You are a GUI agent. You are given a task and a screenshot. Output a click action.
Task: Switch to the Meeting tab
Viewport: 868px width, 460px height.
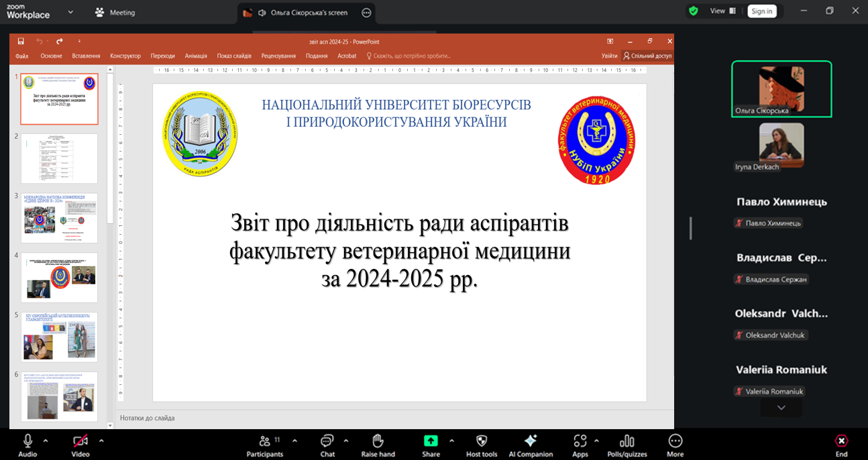click(115, 12)
